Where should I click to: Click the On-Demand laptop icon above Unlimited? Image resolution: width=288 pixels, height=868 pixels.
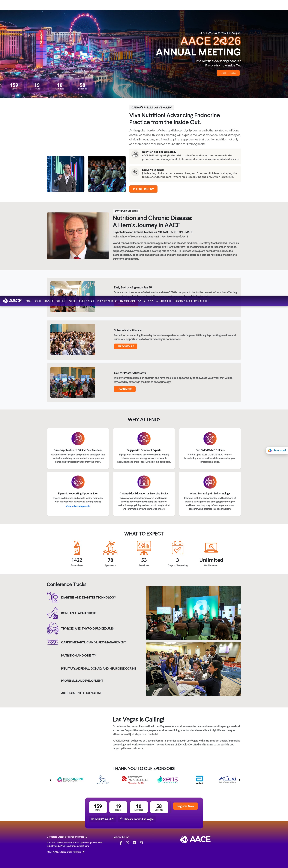pos(211,548)
